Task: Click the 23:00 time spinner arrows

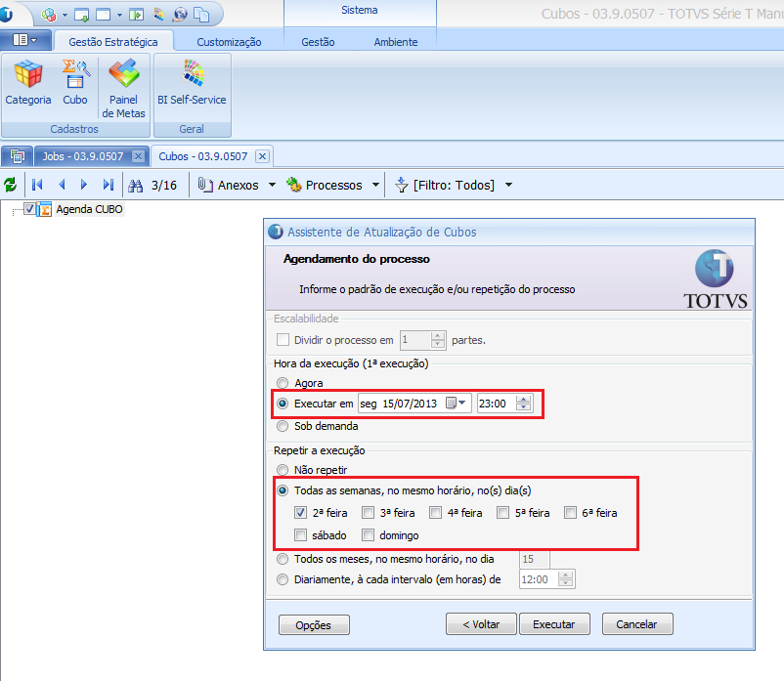Action: point(524,403)
